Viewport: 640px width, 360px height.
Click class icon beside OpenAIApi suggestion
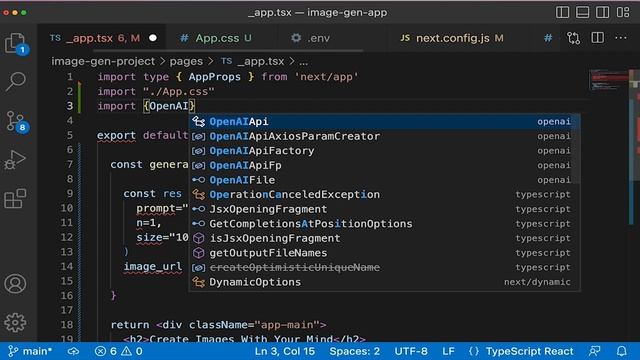(198, 122)
